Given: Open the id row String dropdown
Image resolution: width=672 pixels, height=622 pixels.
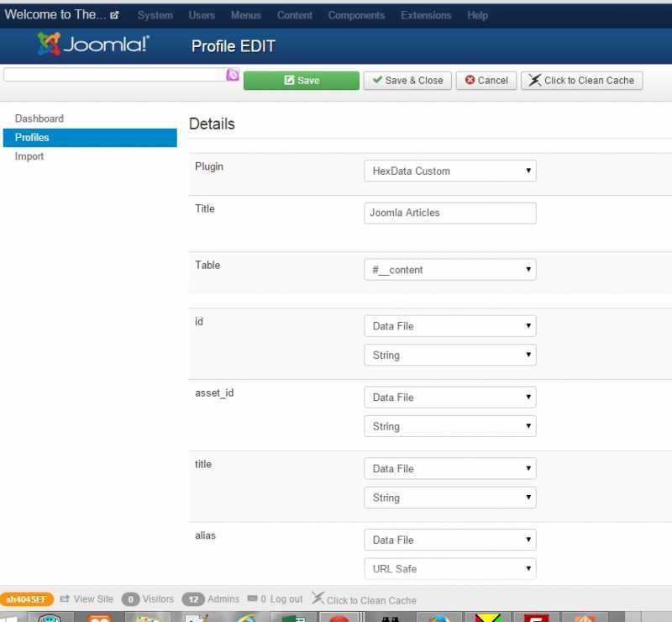Looking at the screenshot, I should coord(450,355).
